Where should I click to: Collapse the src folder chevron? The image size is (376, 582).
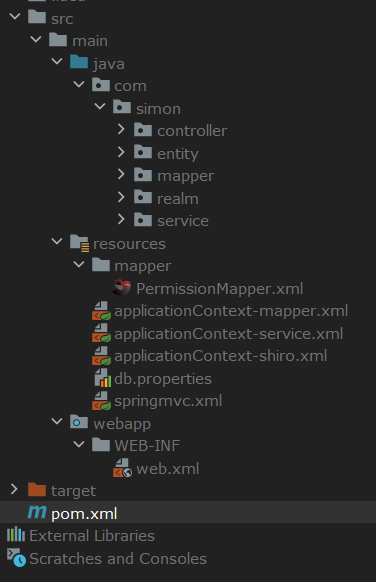pos(15,16)
